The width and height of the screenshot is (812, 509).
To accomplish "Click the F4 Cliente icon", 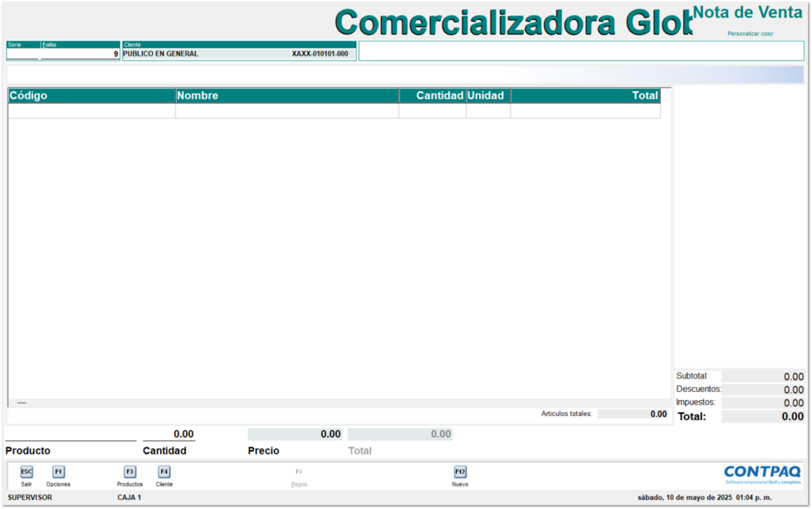I will click(x=164, y=472).
